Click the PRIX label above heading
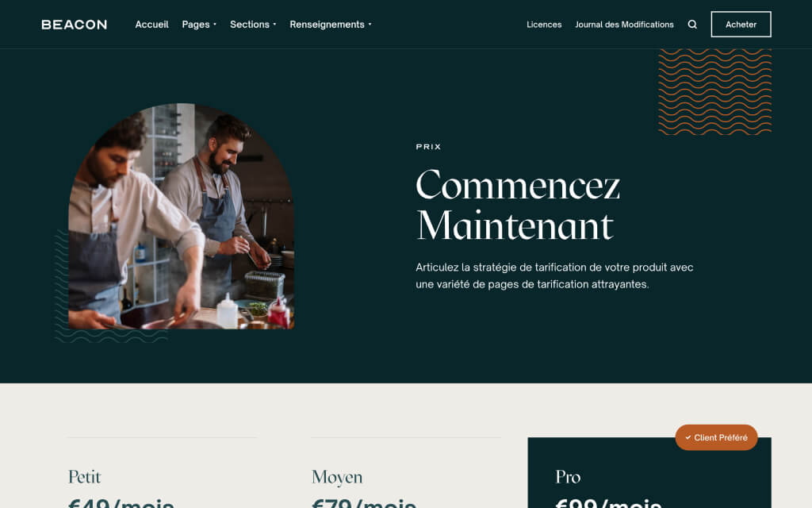812x508 pixels. click(428, 147)
